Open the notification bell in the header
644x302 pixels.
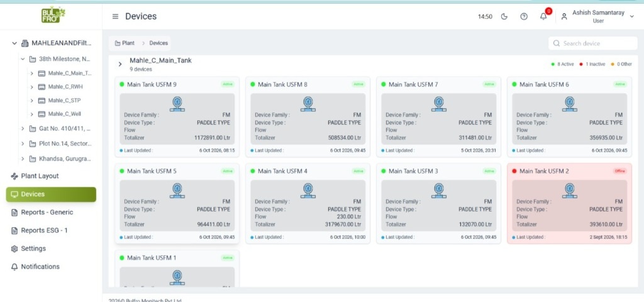point(543,16)
